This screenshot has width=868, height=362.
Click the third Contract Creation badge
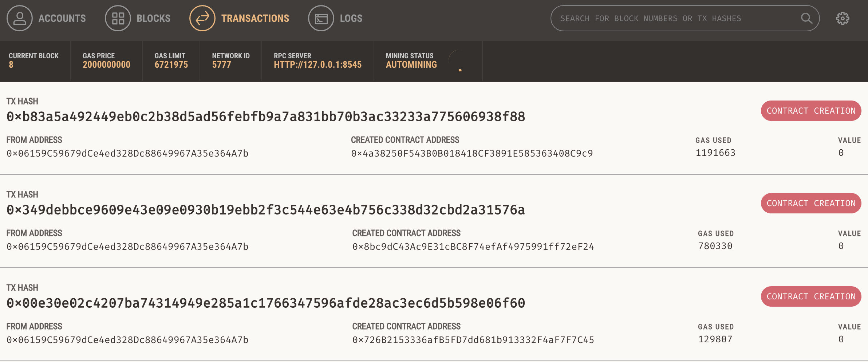(x=811, y=296)
